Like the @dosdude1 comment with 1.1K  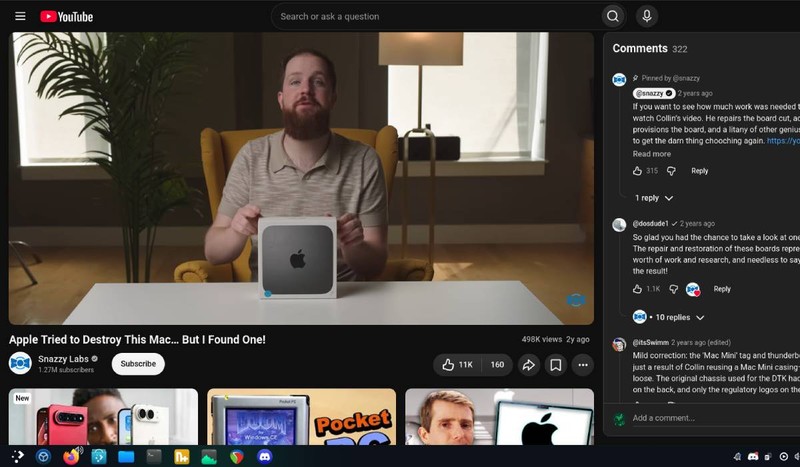pyautogui.click(x=637, y=289)
